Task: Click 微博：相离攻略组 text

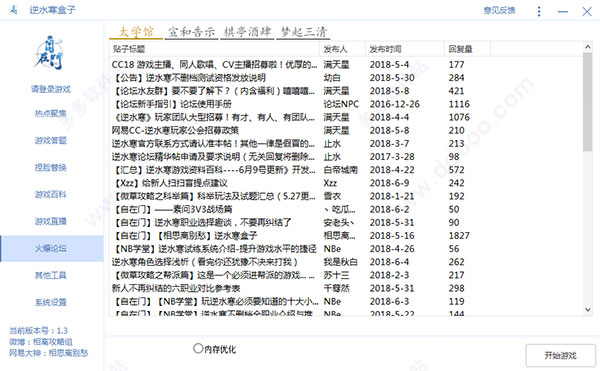Action: point(41,342)
